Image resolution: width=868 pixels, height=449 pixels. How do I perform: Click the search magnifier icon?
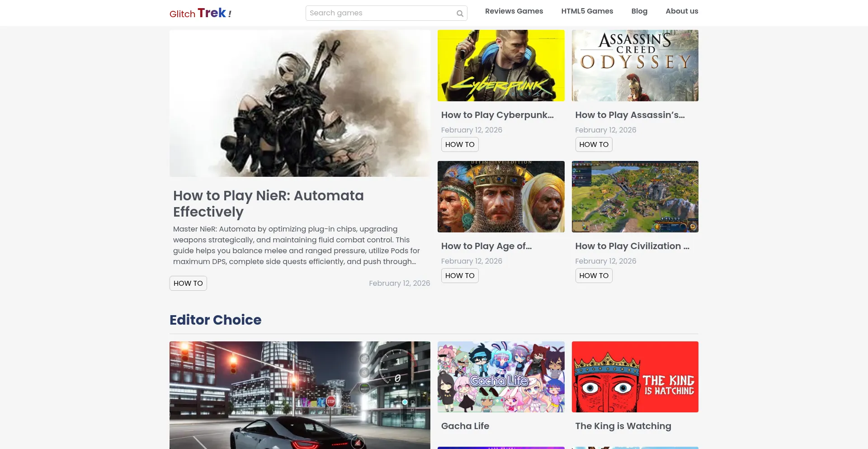coord(460,14)
